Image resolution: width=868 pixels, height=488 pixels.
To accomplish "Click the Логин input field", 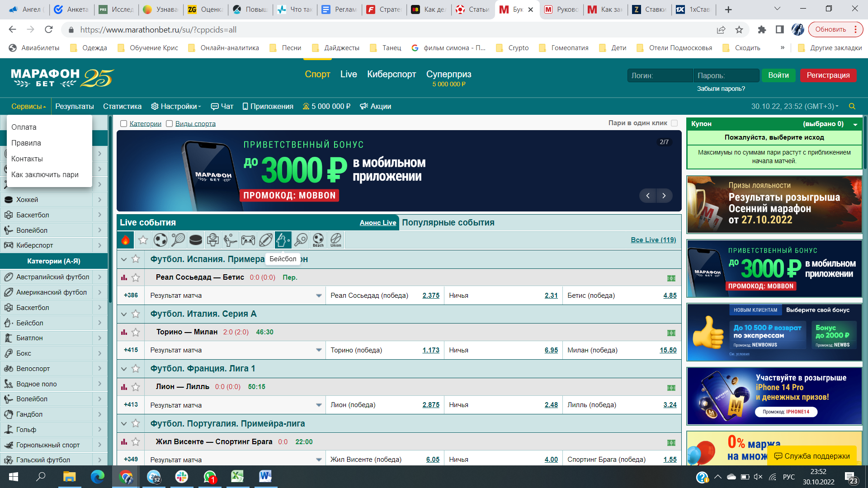I will [x=660, y=75].
